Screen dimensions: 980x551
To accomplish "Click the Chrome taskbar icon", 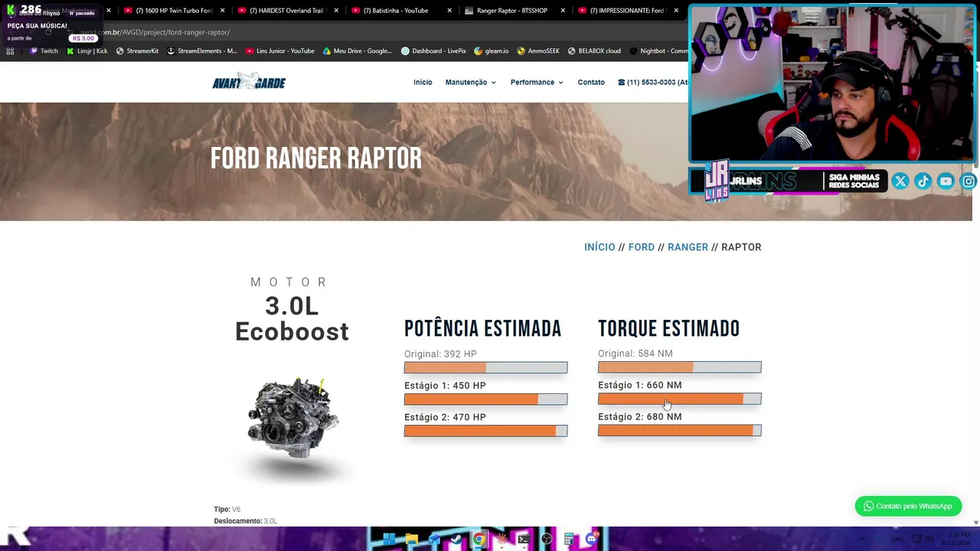I will tap(479, 539).
